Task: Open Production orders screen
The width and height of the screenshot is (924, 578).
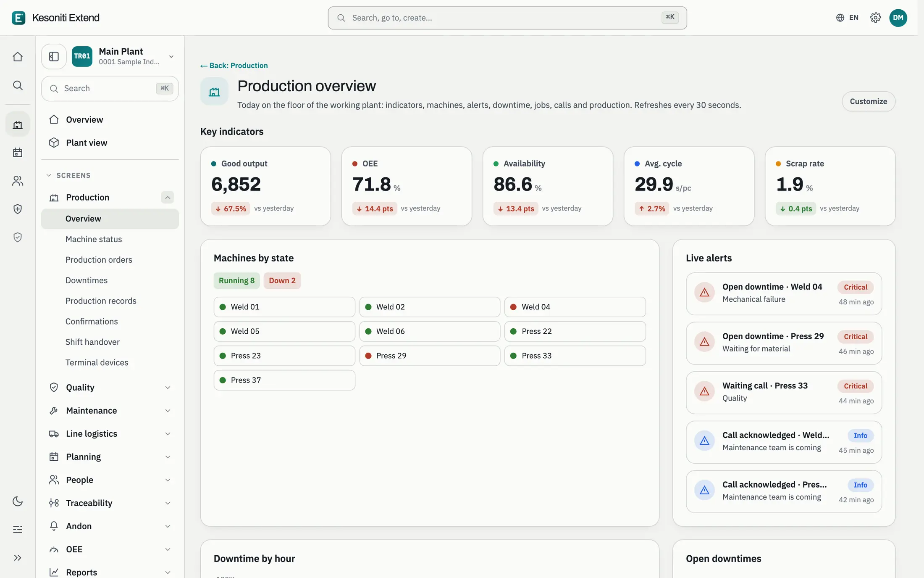Action: [110, 260]
